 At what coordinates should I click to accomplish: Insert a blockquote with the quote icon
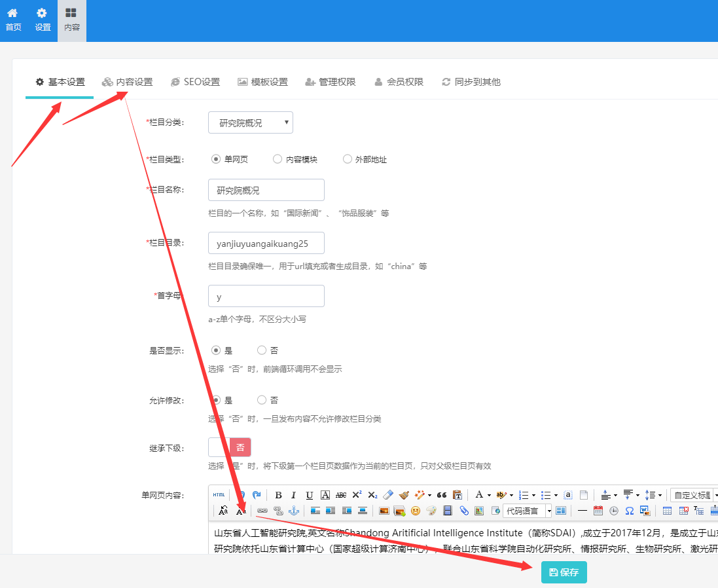click(441, 495)
